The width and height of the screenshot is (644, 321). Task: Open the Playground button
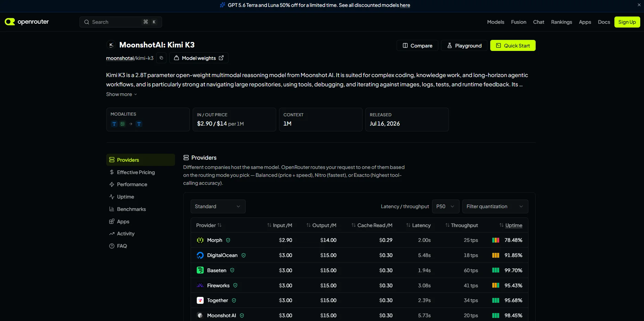pyautogui.click(x=464, y=45)
